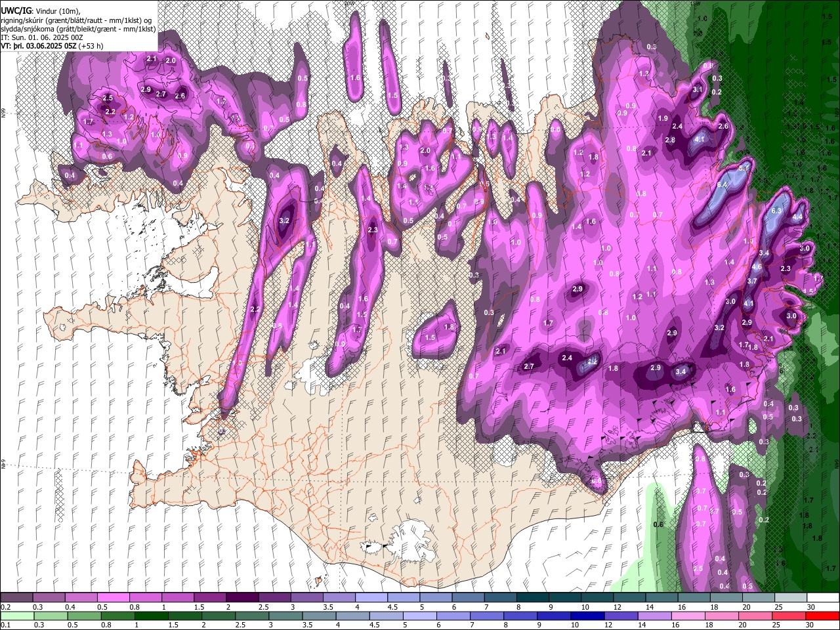Select upper-row legend swatch starting at 14

coord(662,598)
